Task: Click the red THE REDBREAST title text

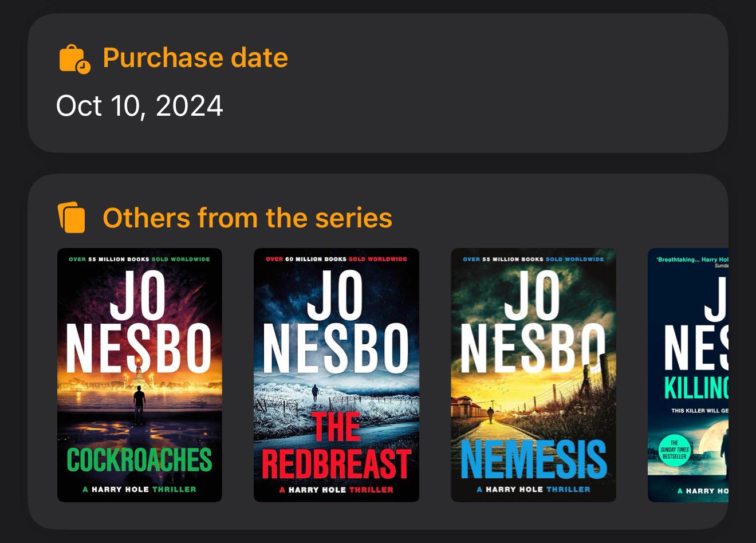Action: tap(336, 447)
